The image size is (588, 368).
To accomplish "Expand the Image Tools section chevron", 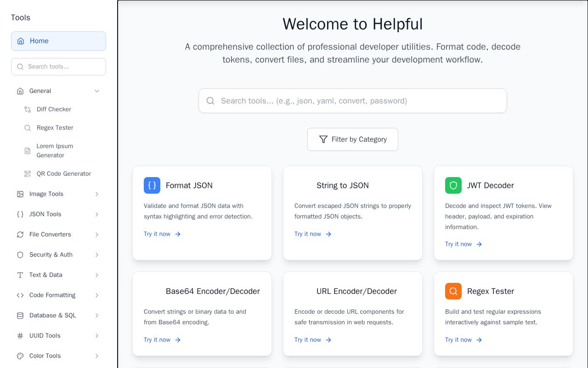I will 97,194.
